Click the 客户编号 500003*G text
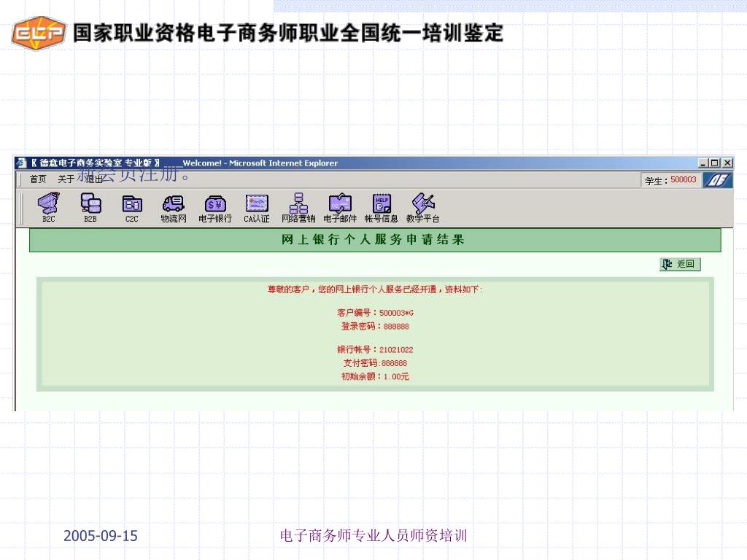The width and height of the screenshot is (747, 560). pyautogui.click(x=376, y=313)
